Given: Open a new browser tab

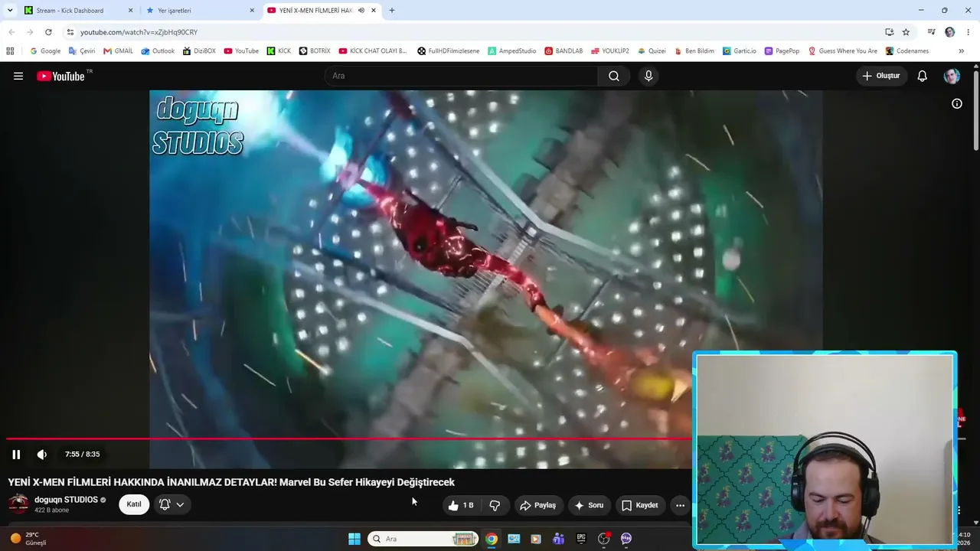Looking at the screenshot, I should 392,11.
